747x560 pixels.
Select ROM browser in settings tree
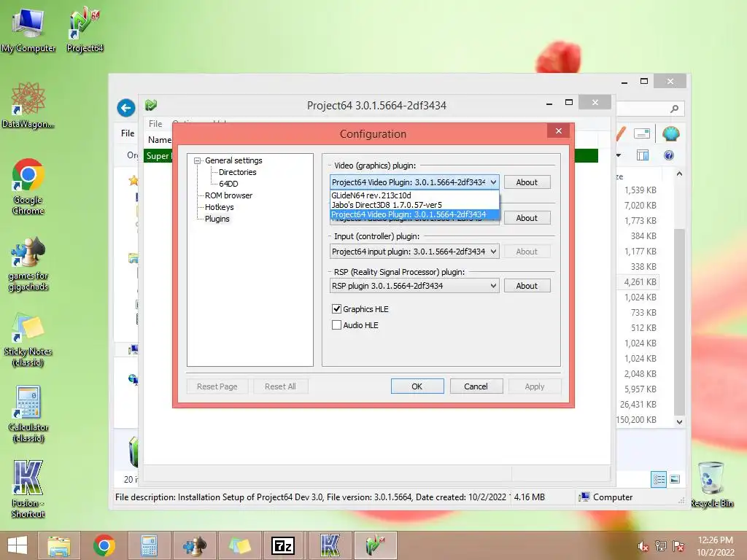coord(228,195)
